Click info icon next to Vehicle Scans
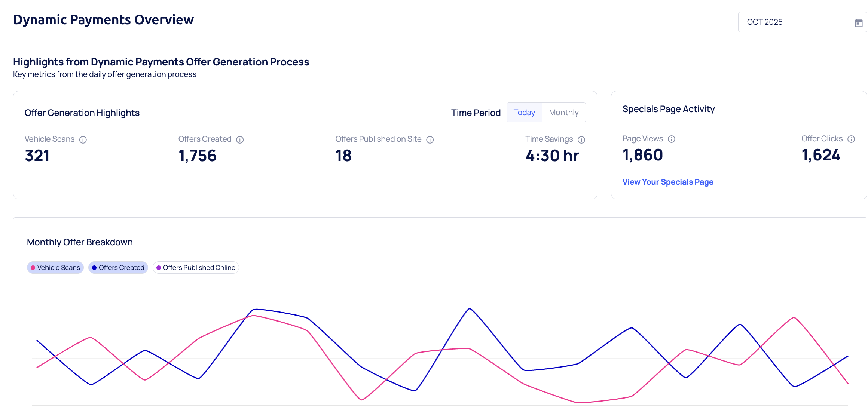 click(83, 140)
